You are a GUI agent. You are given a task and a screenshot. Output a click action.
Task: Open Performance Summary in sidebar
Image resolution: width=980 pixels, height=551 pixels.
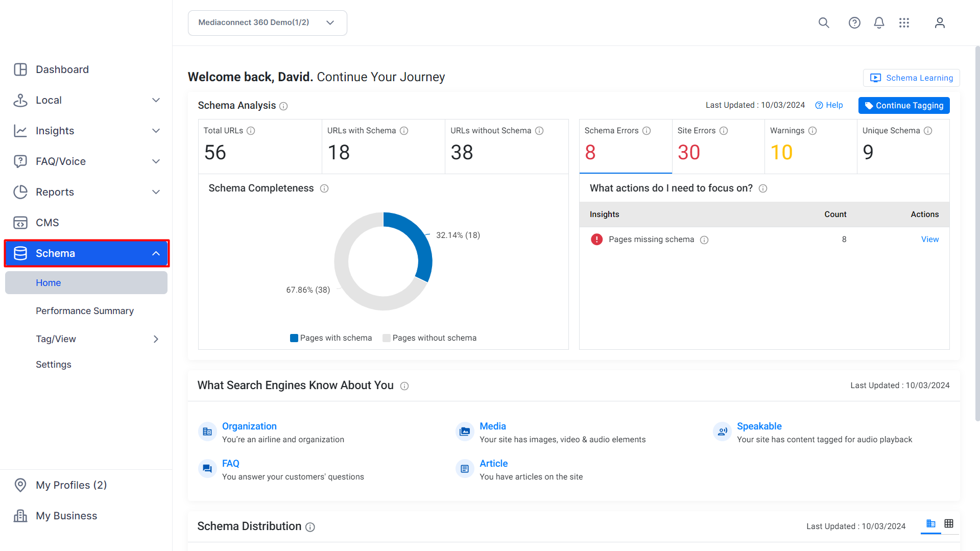pos(85,311)
